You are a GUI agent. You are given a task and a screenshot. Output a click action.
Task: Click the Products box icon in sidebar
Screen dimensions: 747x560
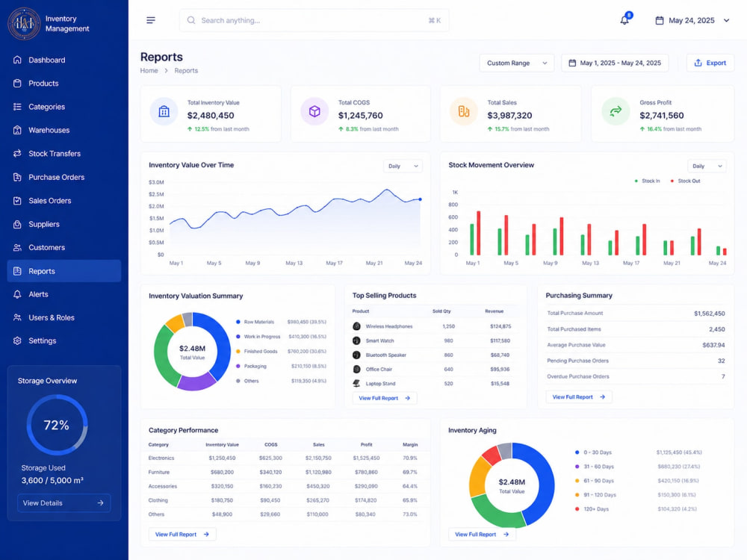point(17,84)
